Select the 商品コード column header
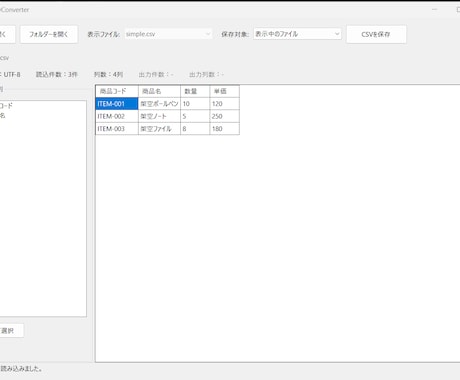Image resolution: width=460 pixels, height=380 pixels. (117, 91)
